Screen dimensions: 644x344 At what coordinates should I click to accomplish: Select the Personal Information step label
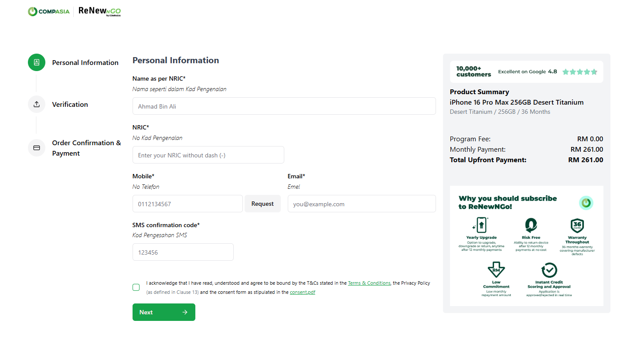[85, 63]
